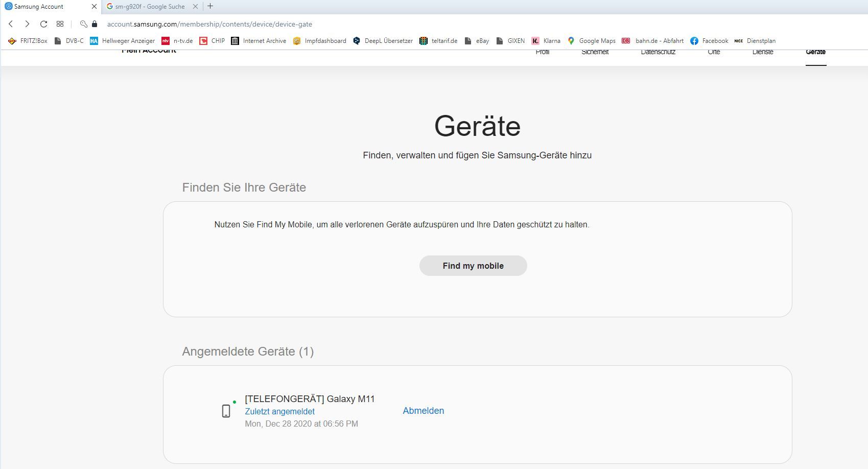This screenshot has width=868, height=469.
Task: Switch to the sm-g920f Google Suche tab
Action: [150, 7]
